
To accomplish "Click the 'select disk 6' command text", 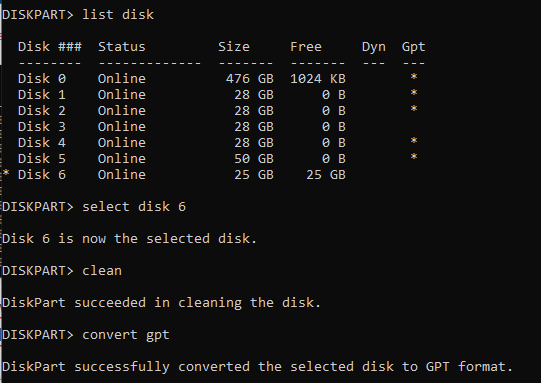I will [134, 207].
